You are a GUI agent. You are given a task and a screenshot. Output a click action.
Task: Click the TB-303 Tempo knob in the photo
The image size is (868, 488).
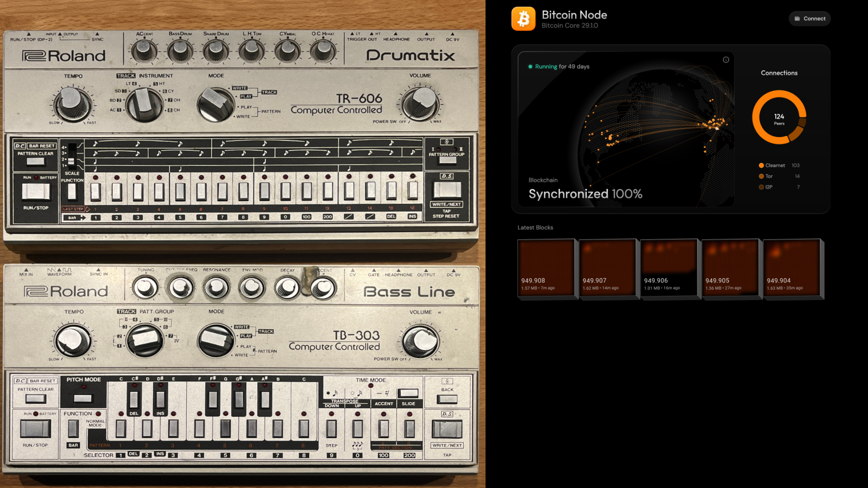[72, 340]
